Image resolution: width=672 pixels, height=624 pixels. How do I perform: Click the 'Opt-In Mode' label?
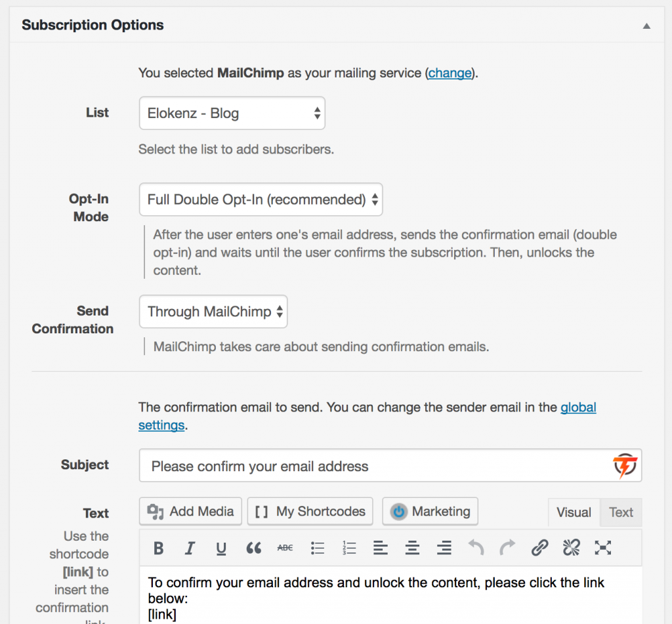click(x=89, y=208)
